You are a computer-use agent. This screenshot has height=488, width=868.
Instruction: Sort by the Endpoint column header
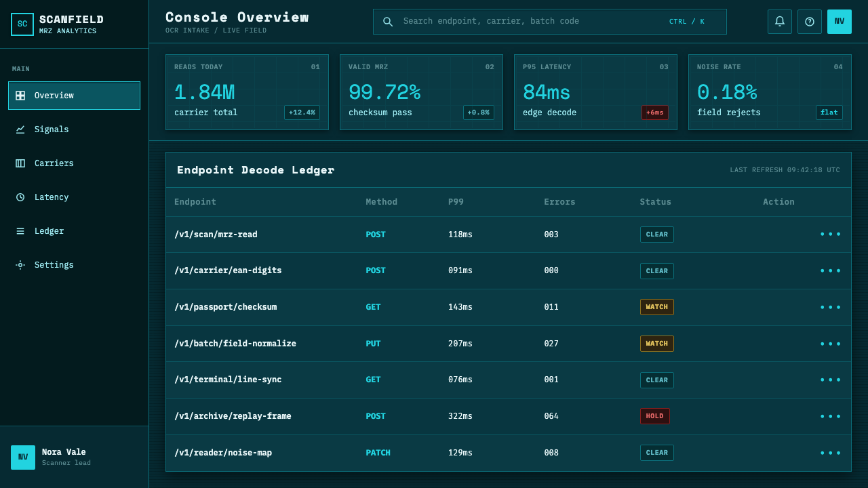click(195, 202)
